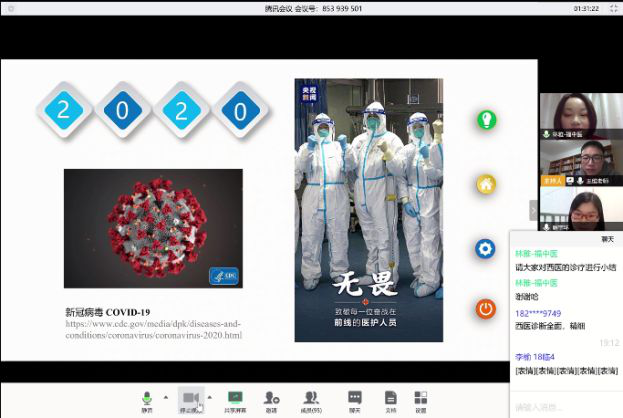The width and height of the screenshot is (623, 418).
Task: Open the CDC coronavirus URL link
Action: [x=153, y=329]
